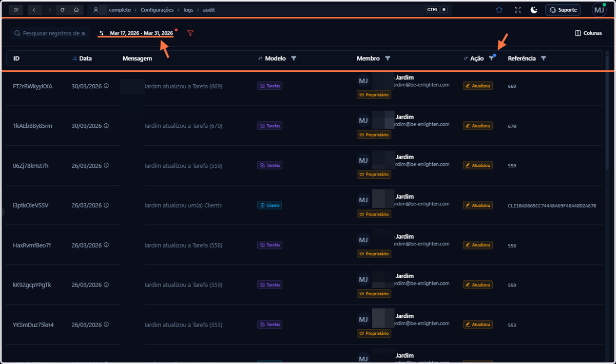Open CTRL B command shortcut

tap(437, 10)
